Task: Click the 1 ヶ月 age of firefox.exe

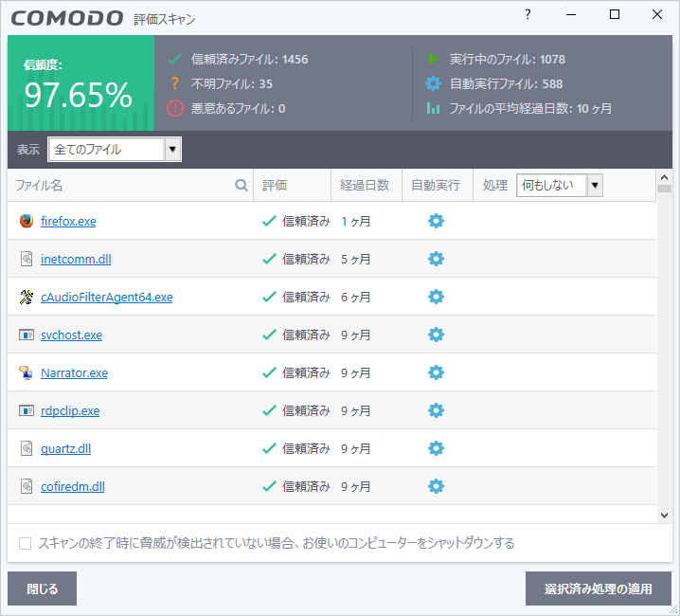Action: 355,222
